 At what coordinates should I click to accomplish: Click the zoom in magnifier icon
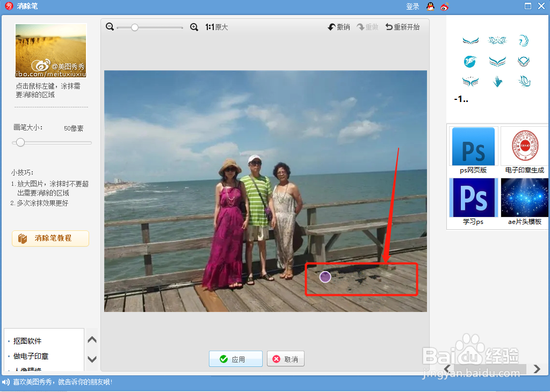pyautogui.click(x=194, y=27)
